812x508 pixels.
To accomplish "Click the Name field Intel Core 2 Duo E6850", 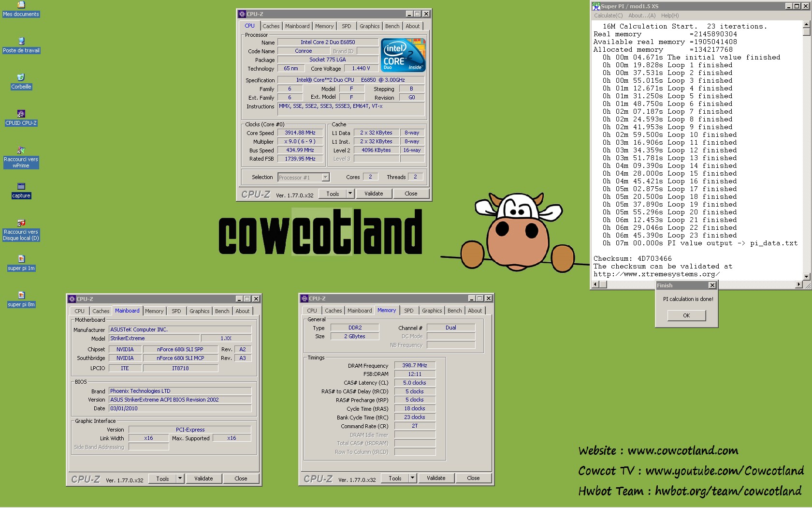I will pyautogui.click(x=327, y=42).
